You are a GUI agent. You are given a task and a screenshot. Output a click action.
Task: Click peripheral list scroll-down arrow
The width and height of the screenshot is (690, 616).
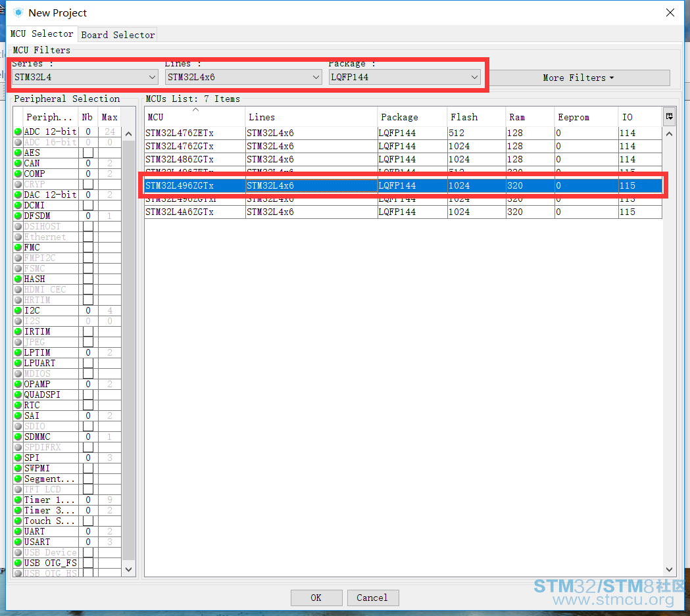click(128, 569)
